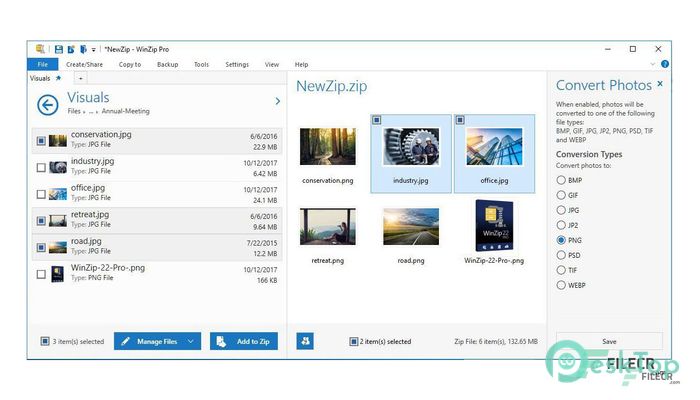Select GIF conversion type
This screenshot has width=700, height=400.
(561, 195)
